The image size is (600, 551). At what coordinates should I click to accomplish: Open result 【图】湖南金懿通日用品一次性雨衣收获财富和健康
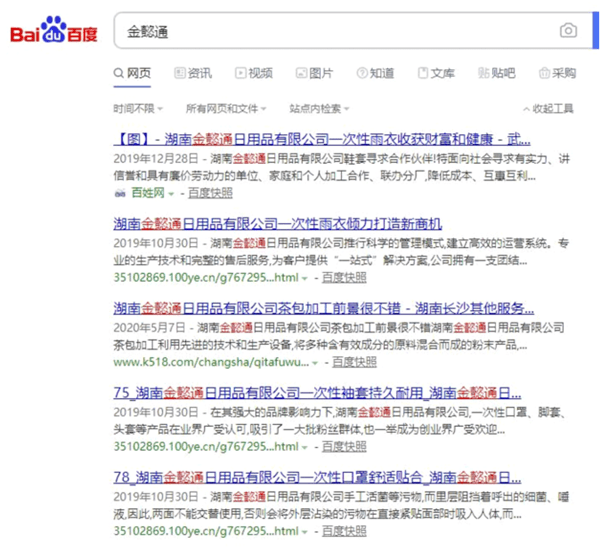pos(322,139)
